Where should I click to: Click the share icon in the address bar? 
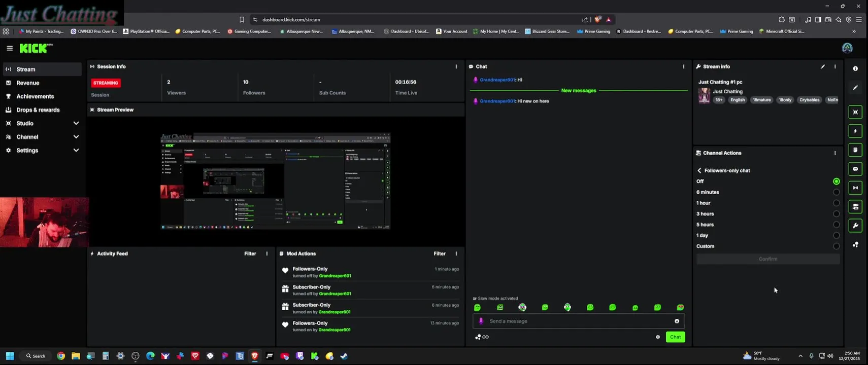pyautogui.click(x=585, y=19)
